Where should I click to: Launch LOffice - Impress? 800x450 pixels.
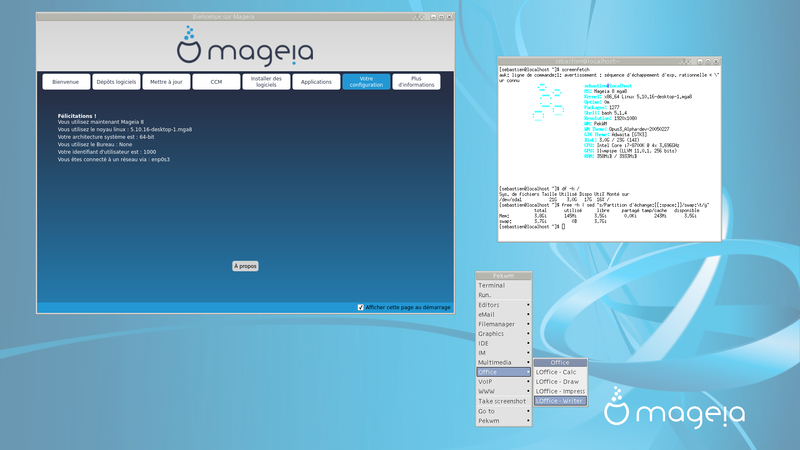point(560,391)
